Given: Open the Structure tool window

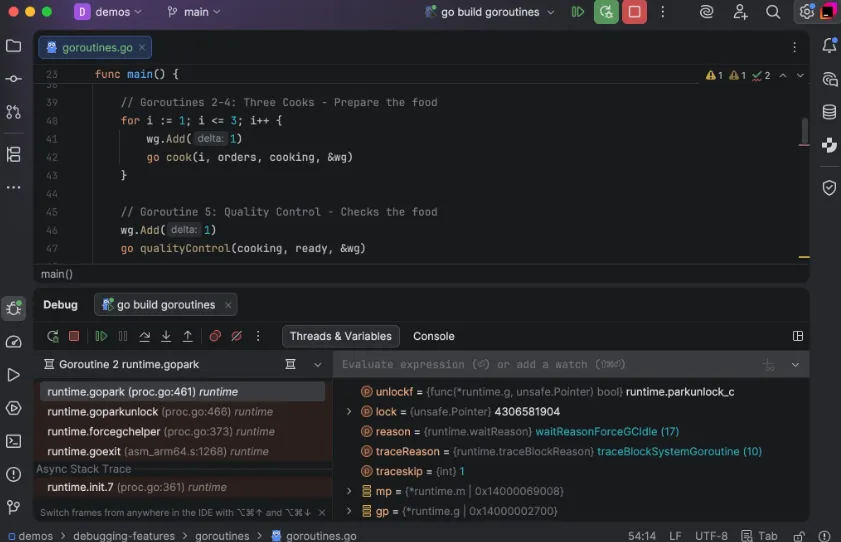Looking at the screenshot, I should [13, 154].
